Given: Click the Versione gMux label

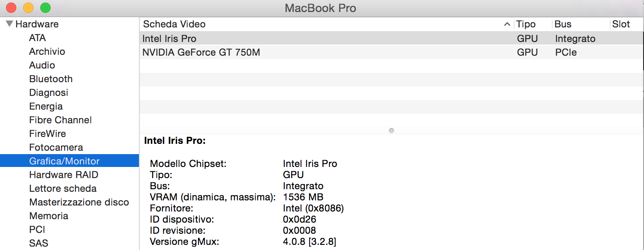Looking at the screenshot, I should tap(184, 241).
